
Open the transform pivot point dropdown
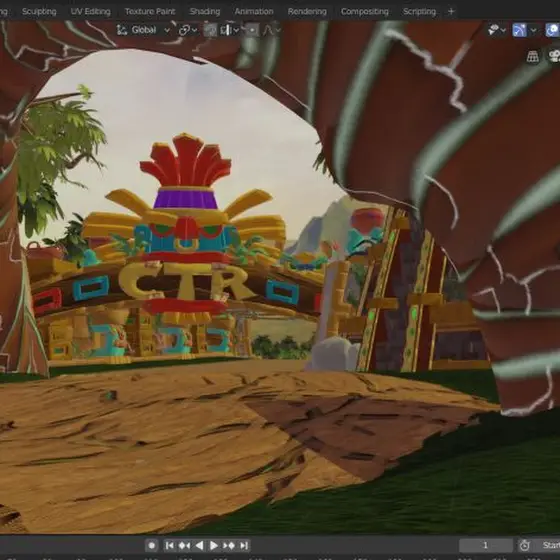pos(188,30)
